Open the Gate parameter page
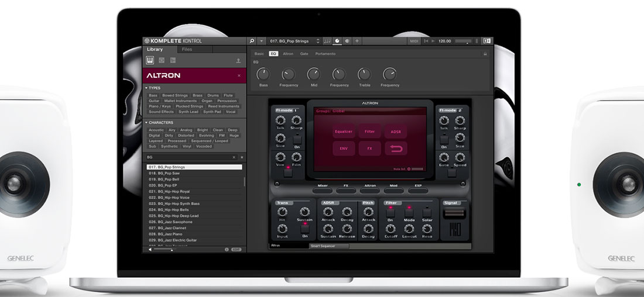 coord(304,54)
